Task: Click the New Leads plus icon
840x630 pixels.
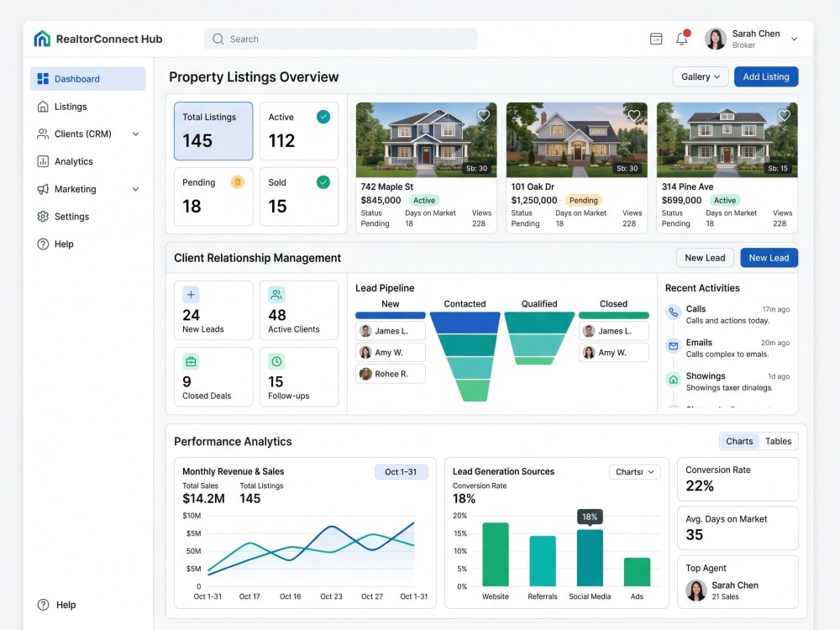Action: coord(191,295)
